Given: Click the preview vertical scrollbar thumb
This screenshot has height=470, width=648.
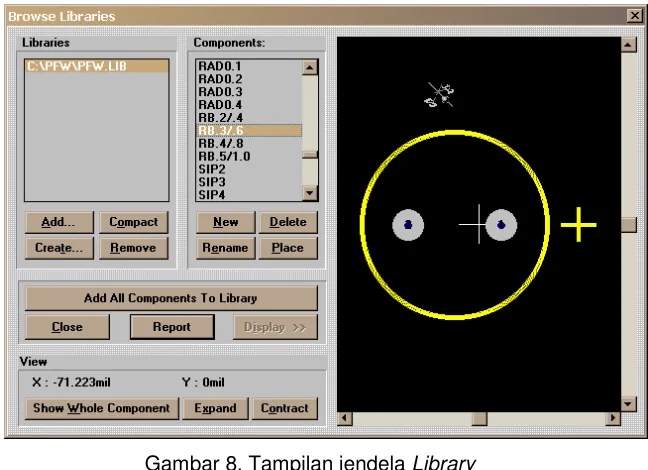Looking at the screenshot, I should (x=629, y=225).
